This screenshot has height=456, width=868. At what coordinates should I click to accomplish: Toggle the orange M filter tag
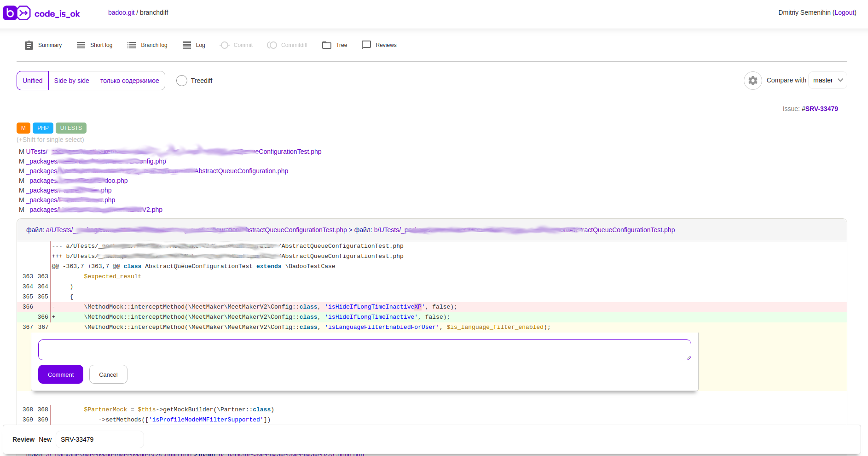23,128
